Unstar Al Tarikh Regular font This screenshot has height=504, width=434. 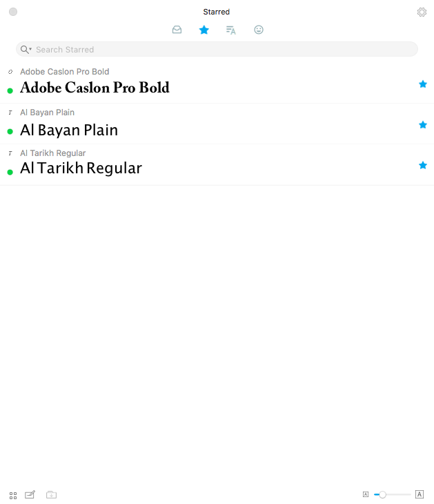click(423, 165)
